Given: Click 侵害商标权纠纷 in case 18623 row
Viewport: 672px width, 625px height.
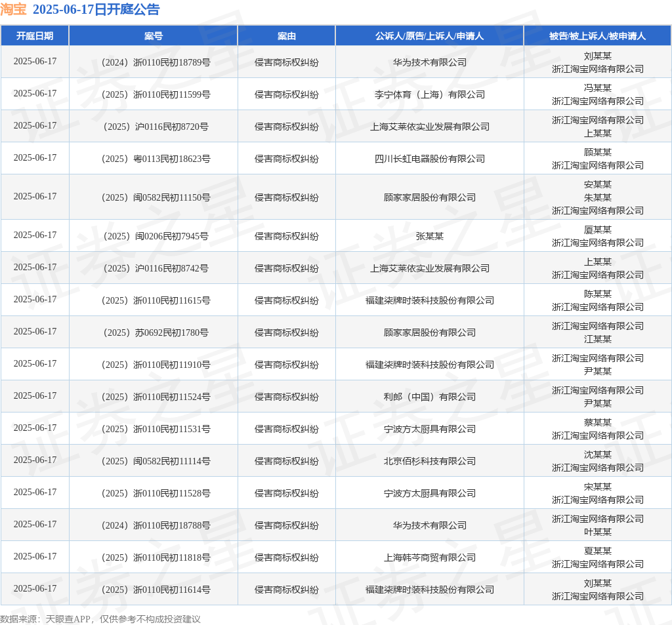Looking at the screenshot, I should [x=287, y=159].
